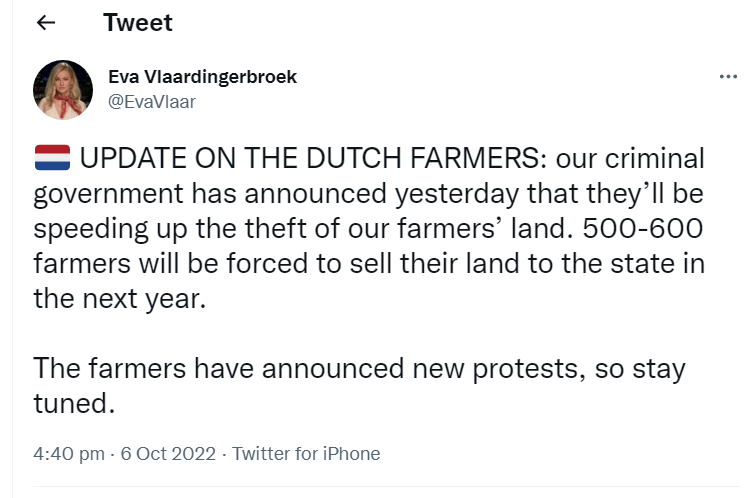Image resolution: width=746 pixels, height=498 pixels.
Task: Open the three-dot more options menu
Action: point(728,78)
